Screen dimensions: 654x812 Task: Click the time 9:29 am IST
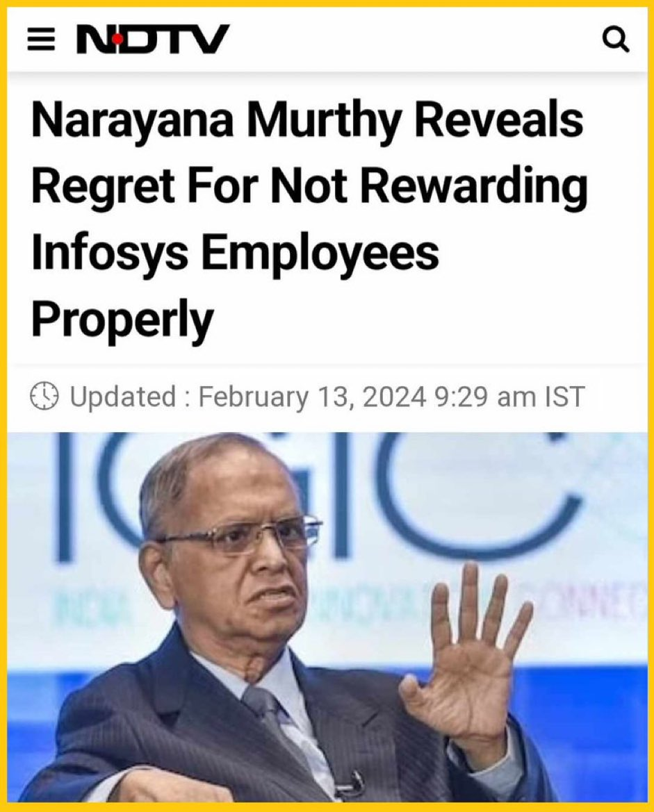click(510, 397)
